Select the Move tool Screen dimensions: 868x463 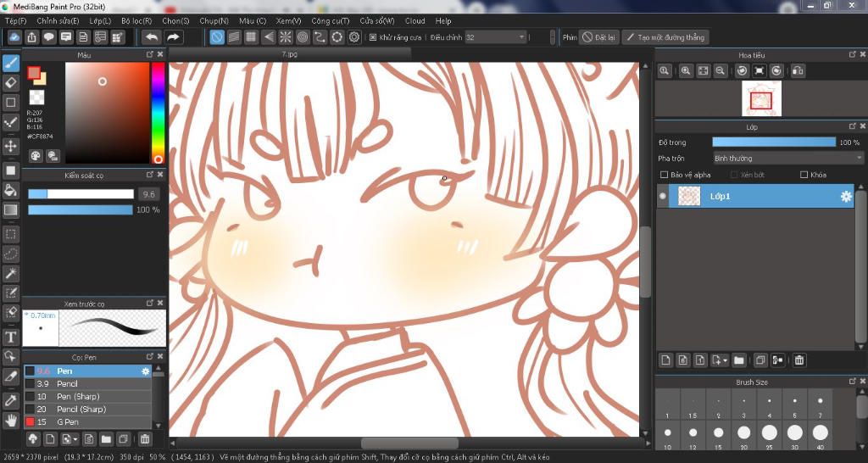pyautogui.click(x=10, y=146)
